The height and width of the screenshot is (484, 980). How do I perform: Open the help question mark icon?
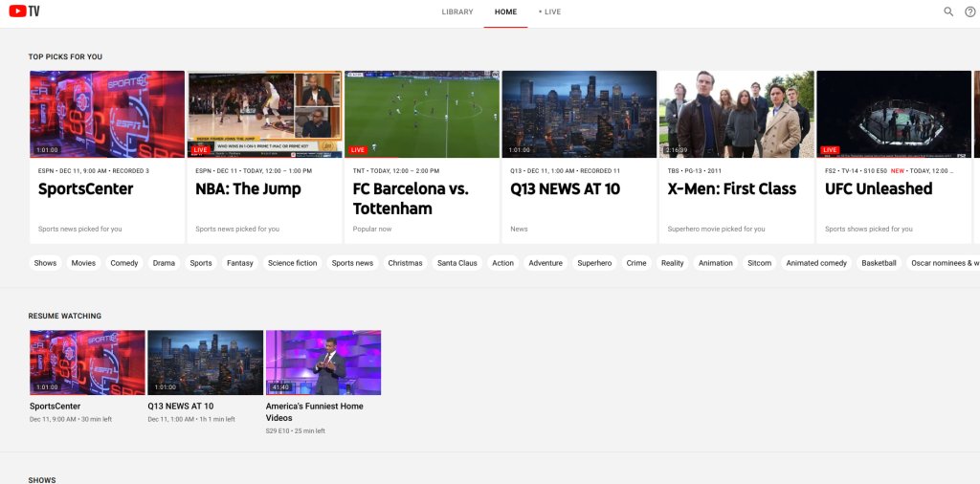(x=970, y=11)
